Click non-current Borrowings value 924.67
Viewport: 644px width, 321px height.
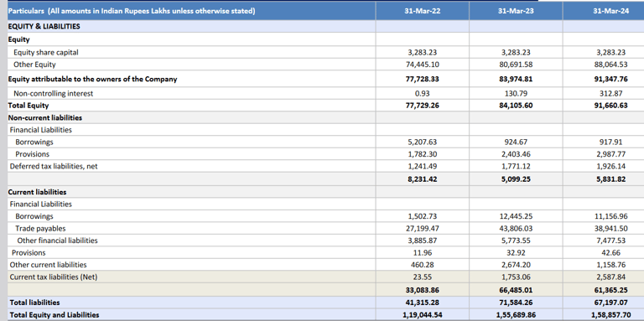point(516,142)
